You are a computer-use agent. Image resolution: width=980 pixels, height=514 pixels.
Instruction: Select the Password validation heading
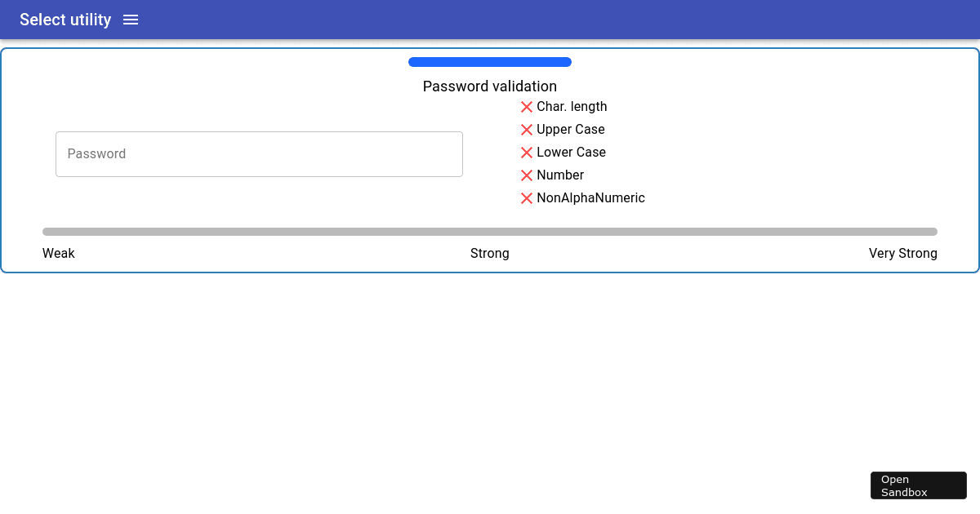coord(490,86)
